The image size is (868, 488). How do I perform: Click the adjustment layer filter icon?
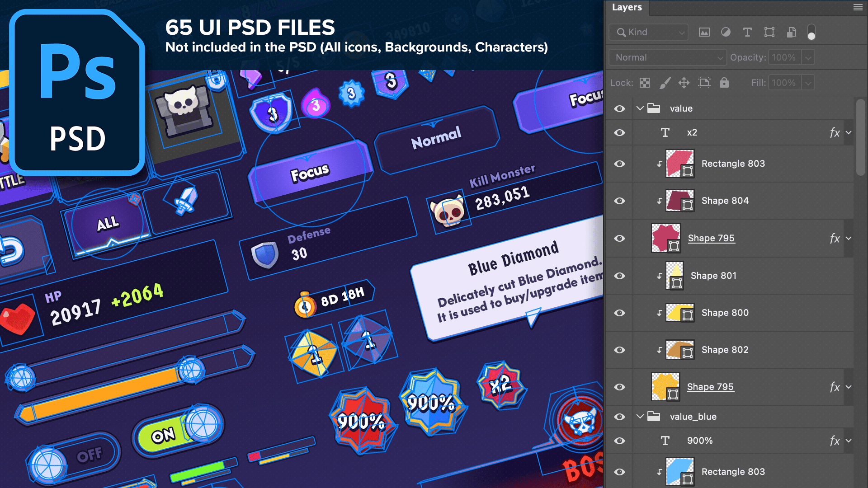[726, 32]
